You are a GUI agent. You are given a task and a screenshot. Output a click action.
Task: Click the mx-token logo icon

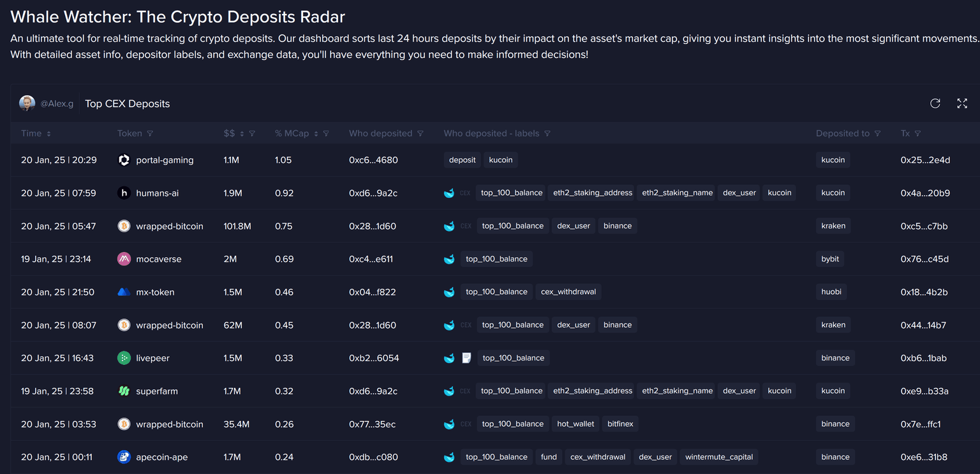click(x=124, y=292)
